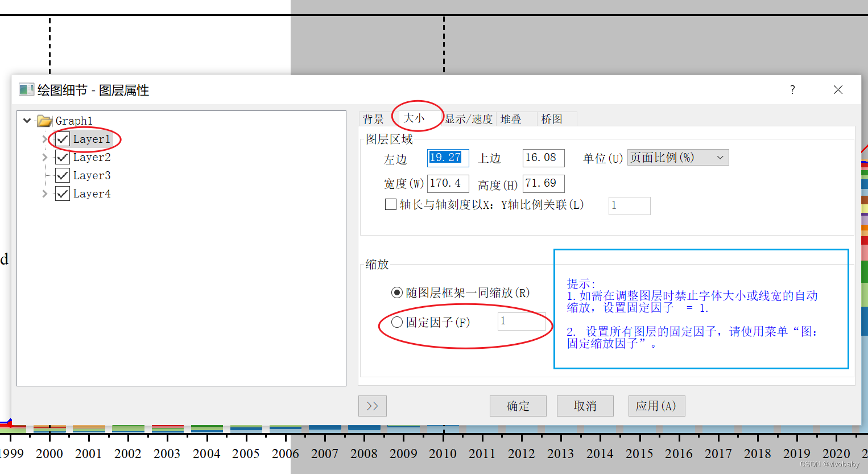Click the 应用(A) button

(656, 406)
